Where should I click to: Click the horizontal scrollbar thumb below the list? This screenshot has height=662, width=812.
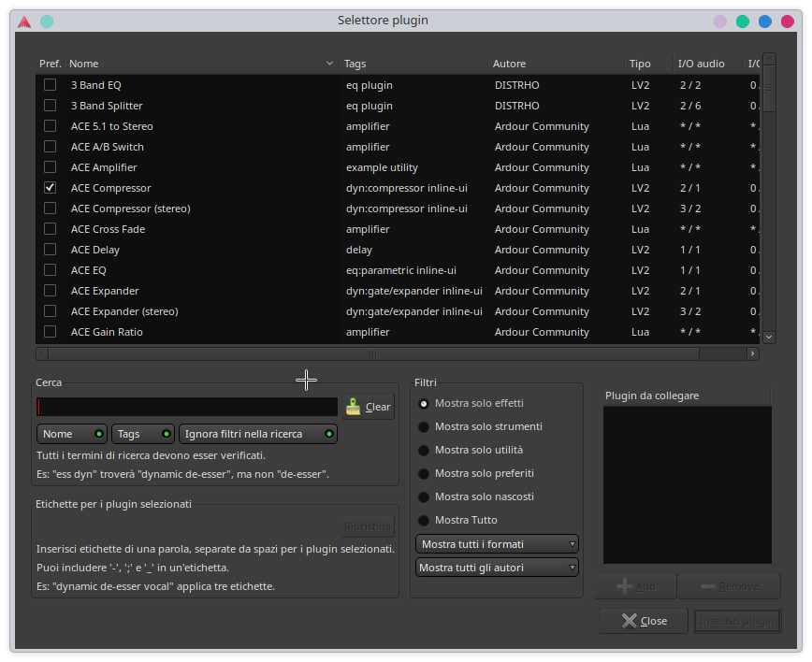click(372, 353)
